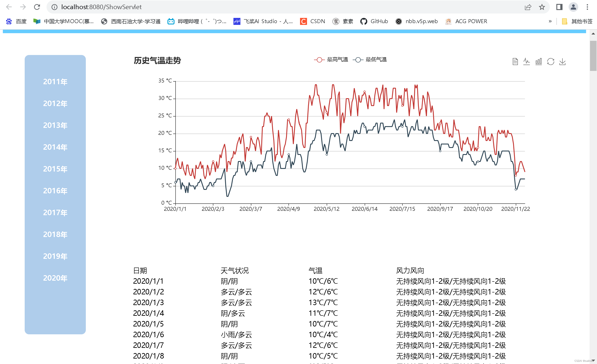Open Chrome three-dot menu

coord(587,7)
